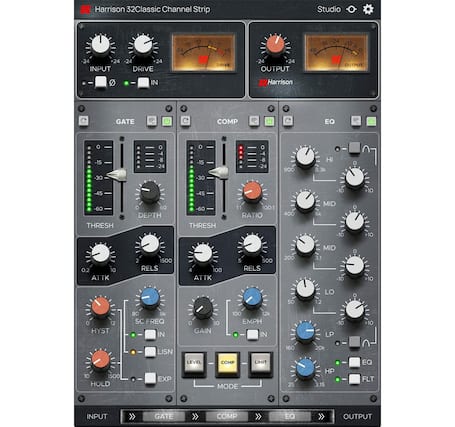Toggle the compressor EMPH IN switch
This screenshot has height=427, width=455.
pos(253,334)
